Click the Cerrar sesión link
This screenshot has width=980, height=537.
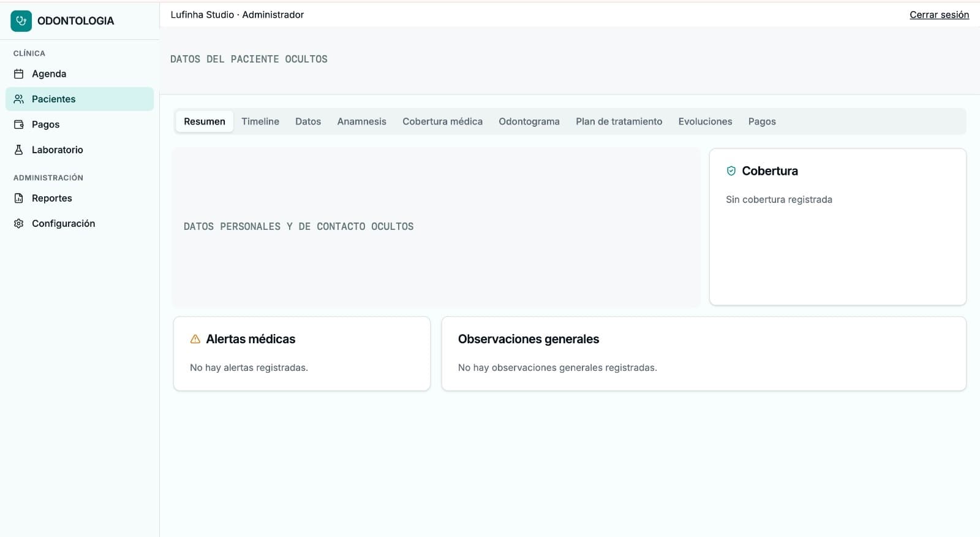point(939,15)
